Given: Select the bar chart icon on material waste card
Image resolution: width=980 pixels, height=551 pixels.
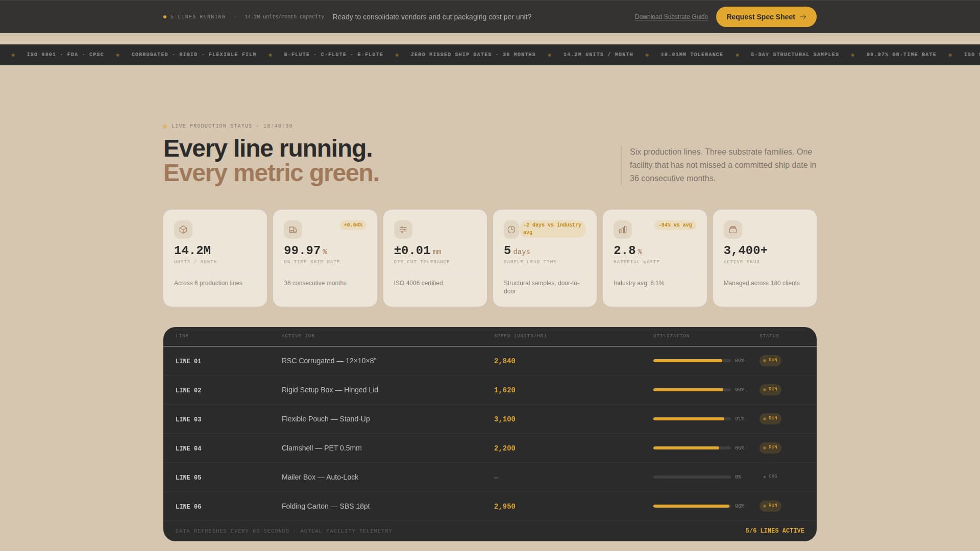Looking at the screenshot, I should pyautogui.click(x=622, y=230).
